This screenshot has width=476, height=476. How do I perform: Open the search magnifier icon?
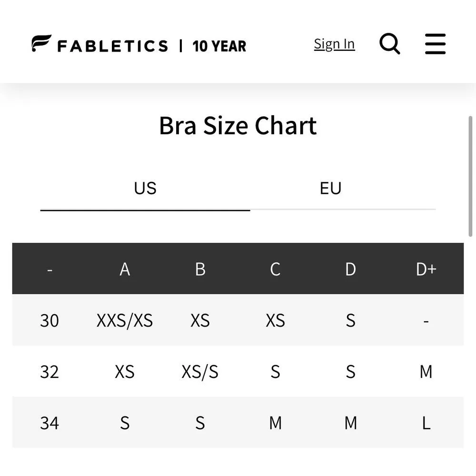[390, 43]
